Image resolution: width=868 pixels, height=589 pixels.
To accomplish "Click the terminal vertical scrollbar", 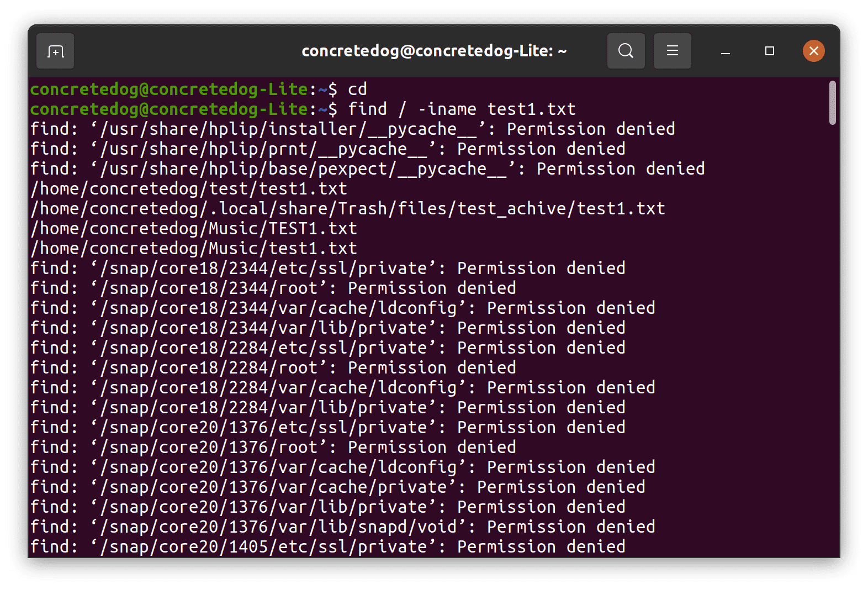I will (832, 103).
